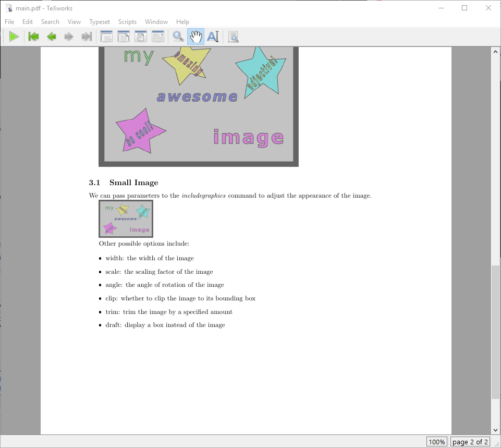
Task: Go to the previous page
Action: pos(51,36)
